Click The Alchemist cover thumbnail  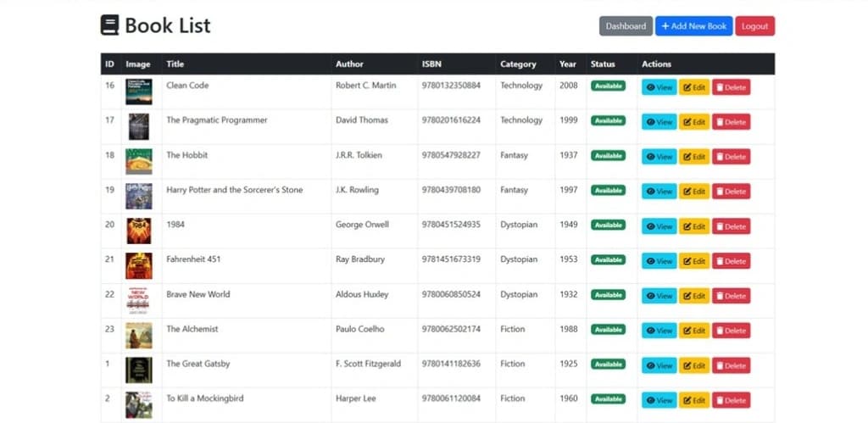[x=138, y=336]
